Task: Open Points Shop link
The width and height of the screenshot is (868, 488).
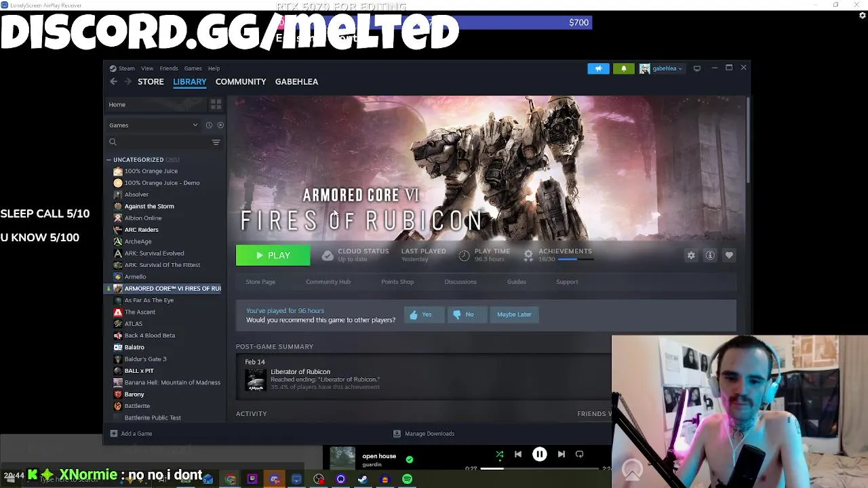Action: click(x=397, y=282)
